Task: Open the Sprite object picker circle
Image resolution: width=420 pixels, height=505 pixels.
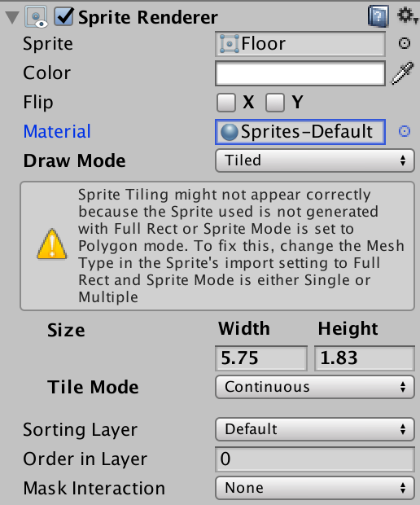Action: pos(405,43)
